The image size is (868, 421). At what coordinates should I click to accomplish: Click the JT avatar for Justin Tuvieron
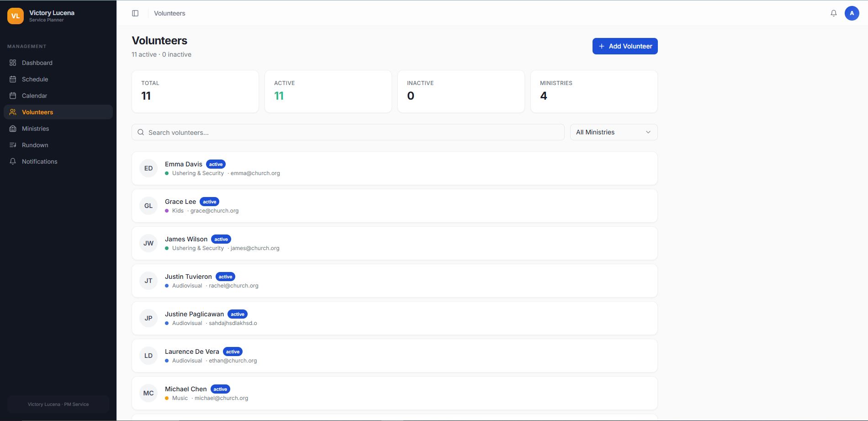point(148,281)
